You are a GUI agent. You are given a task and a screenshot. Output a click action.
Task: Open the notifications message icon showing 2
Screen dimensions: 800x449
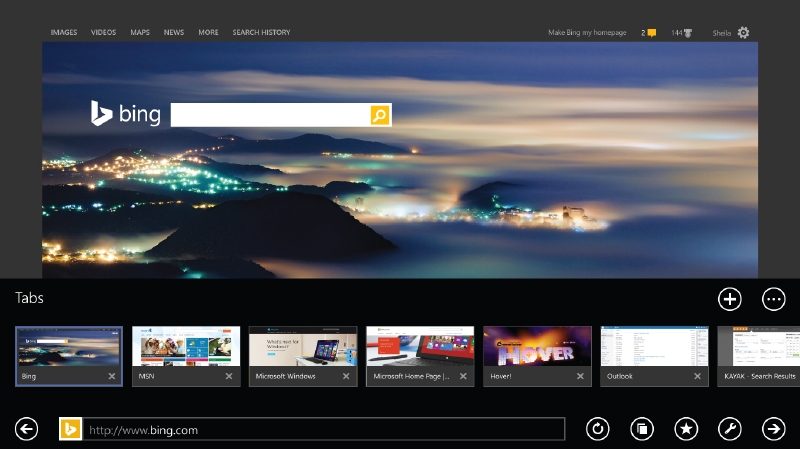coord(652,33)
